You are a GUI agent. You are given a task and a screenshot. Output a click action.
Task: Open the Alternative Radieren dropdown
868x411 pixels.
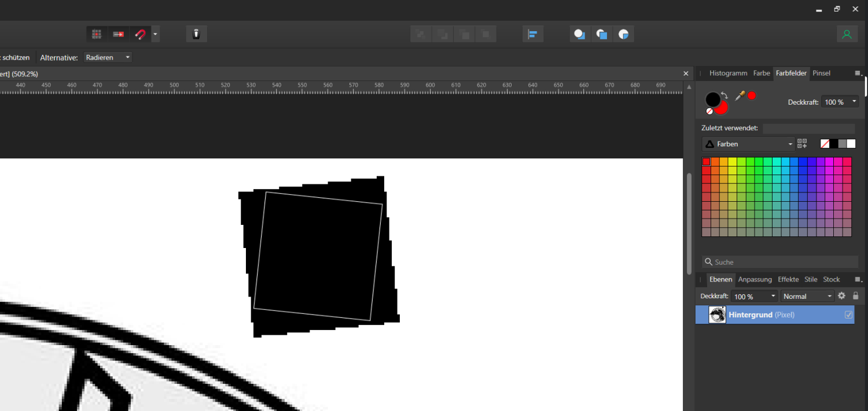point(108,57)
